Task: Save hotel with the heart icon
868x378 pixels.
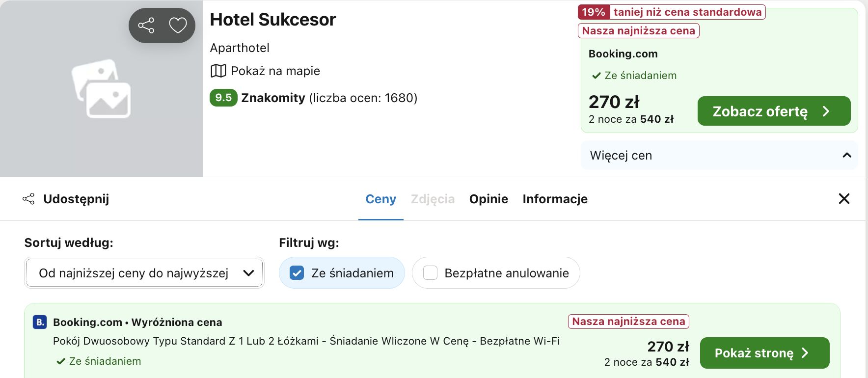Action: (x=178, y=25)
